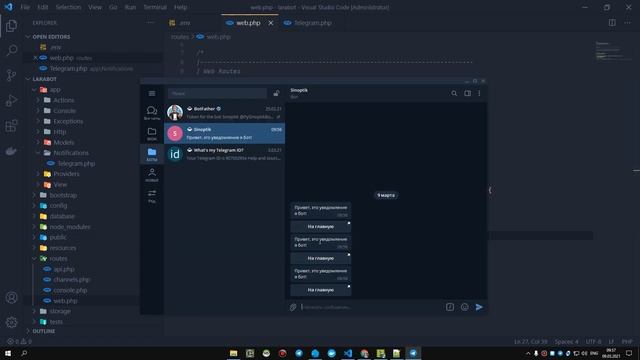Image resolution: width=640 pixels, height=360 pixels.
Task: Split the VS Code editor right
Action: coord(612,23)
